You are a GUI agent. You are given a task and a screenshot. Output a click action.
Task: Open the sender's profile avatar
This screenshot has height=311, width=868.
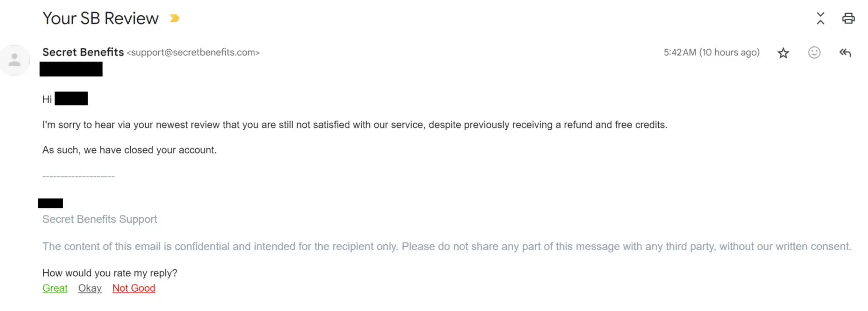coord(15,60)
